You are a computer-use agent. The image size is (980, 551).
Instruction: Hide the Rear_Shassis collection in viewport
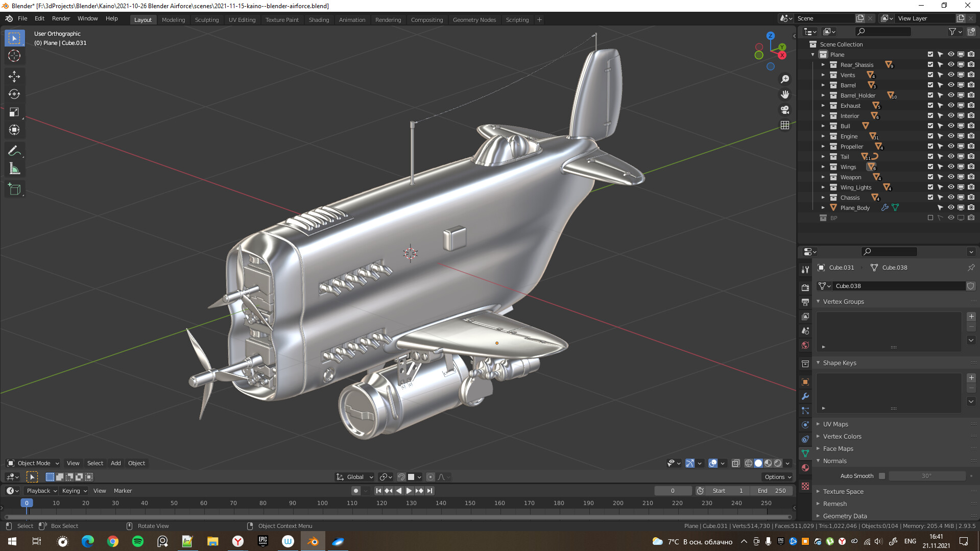coord(951,65)
